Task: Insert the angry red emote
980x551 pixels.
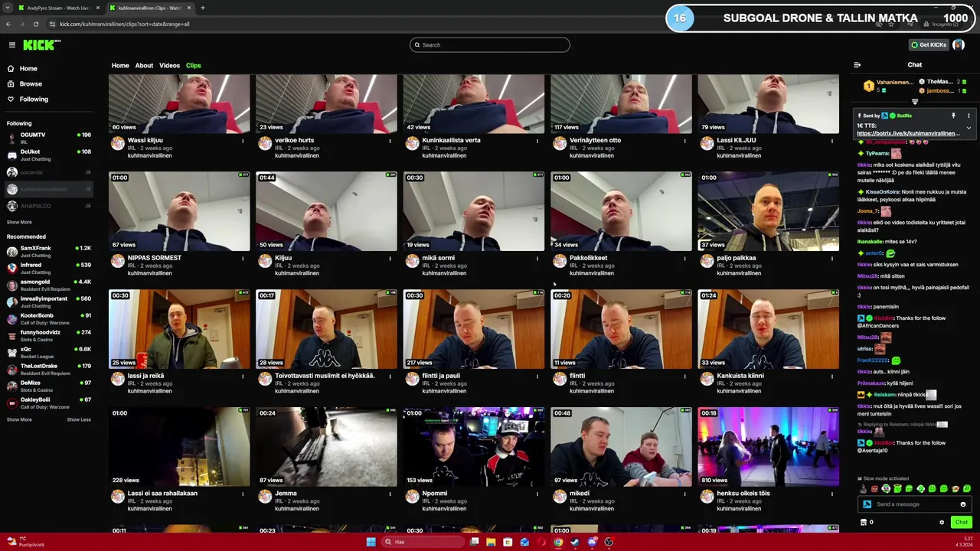Action: point(874,488)
